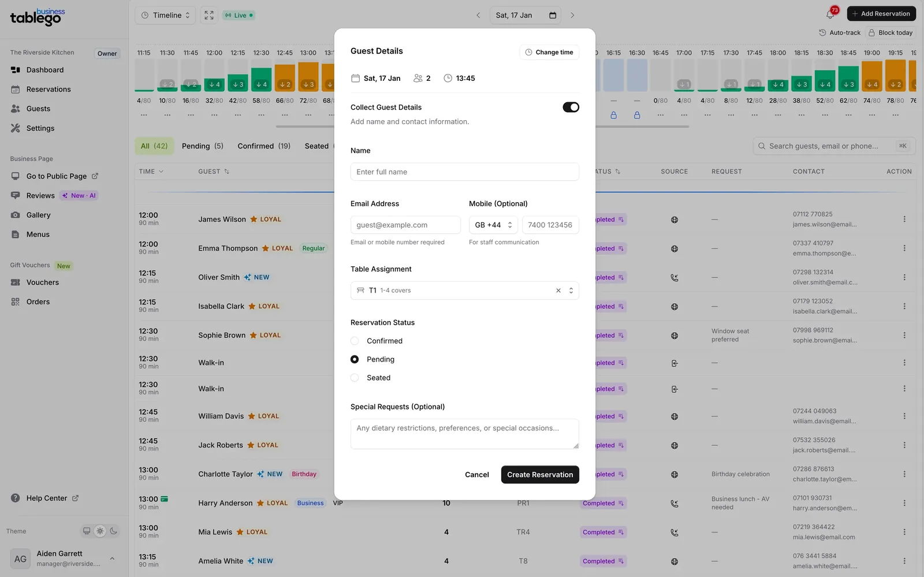Expand the Aiden Garrett account menu
This screenshot has width=924, height=577.
[x=112, y=559]
